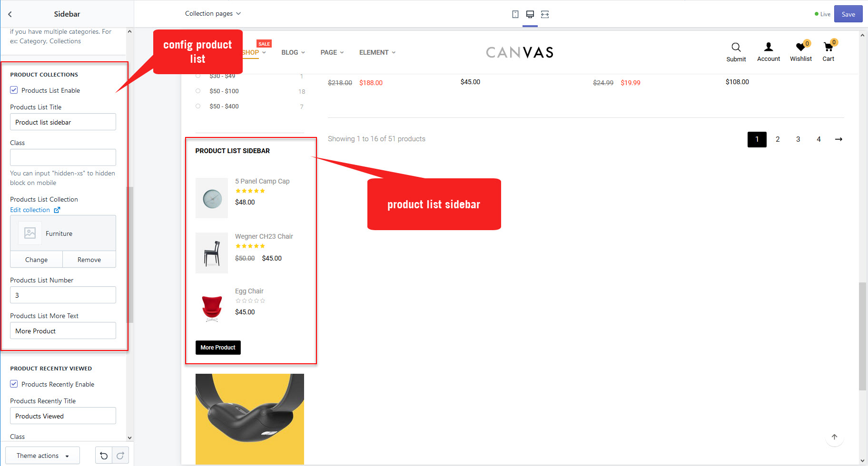Click the search Submit magnifier icon

(736, 47)
